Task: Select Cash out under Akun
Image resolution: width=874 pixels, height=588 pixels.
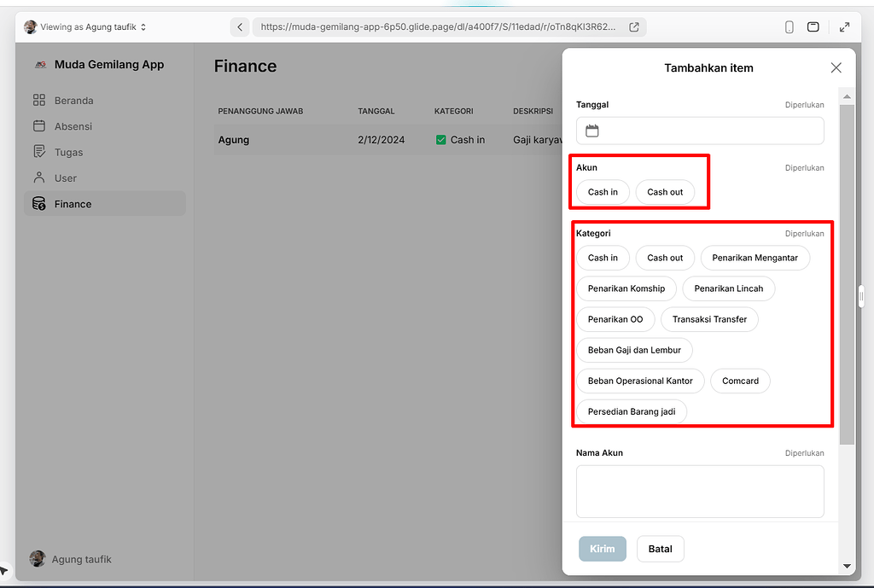Action: (665, 192)
